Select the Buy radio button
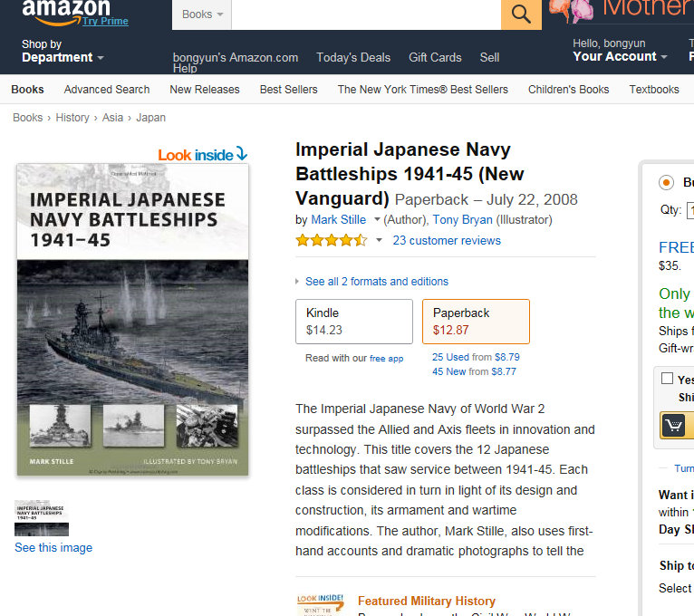The width and height of the screenshot is (694, 616). (666, 182)
